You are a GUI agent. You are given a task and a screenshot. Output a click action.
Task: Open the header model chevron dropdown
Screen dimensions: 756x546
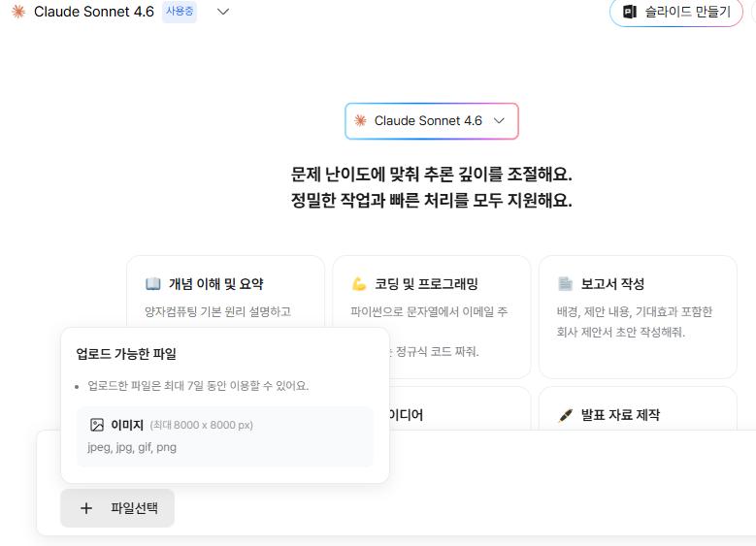coord(223,12)
